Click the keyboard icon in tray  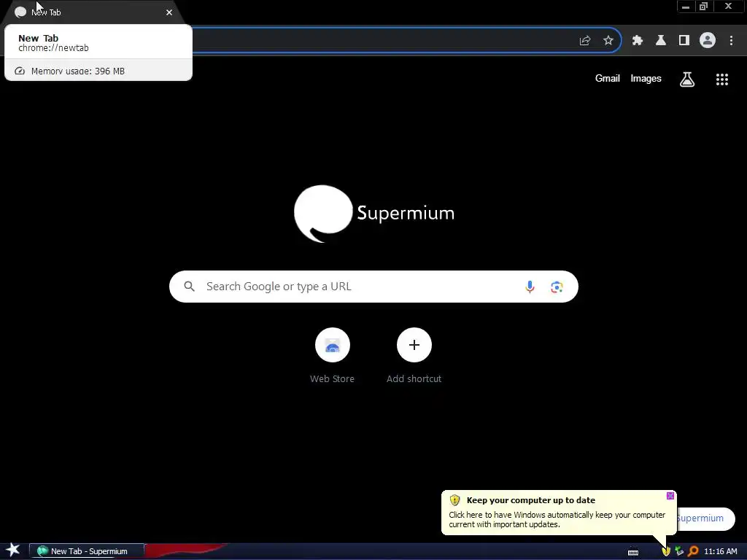(633, 552)
